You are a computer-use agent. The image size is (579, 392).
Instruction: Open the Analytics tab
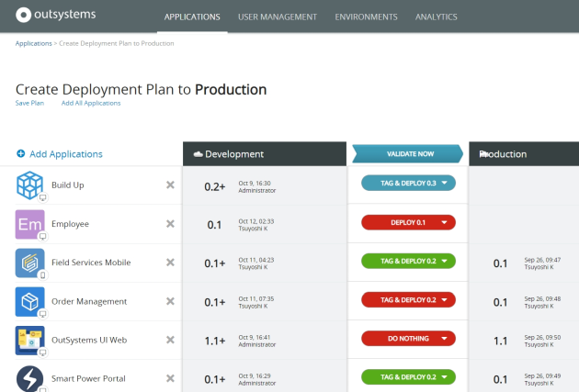(437, 17)
